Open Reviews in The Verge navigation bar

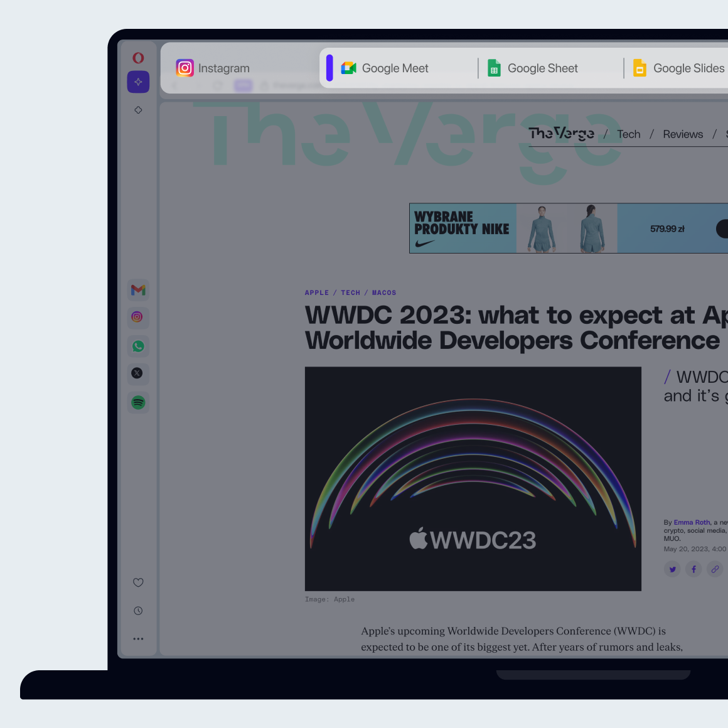pyautogui.click(x=683, y=134)
